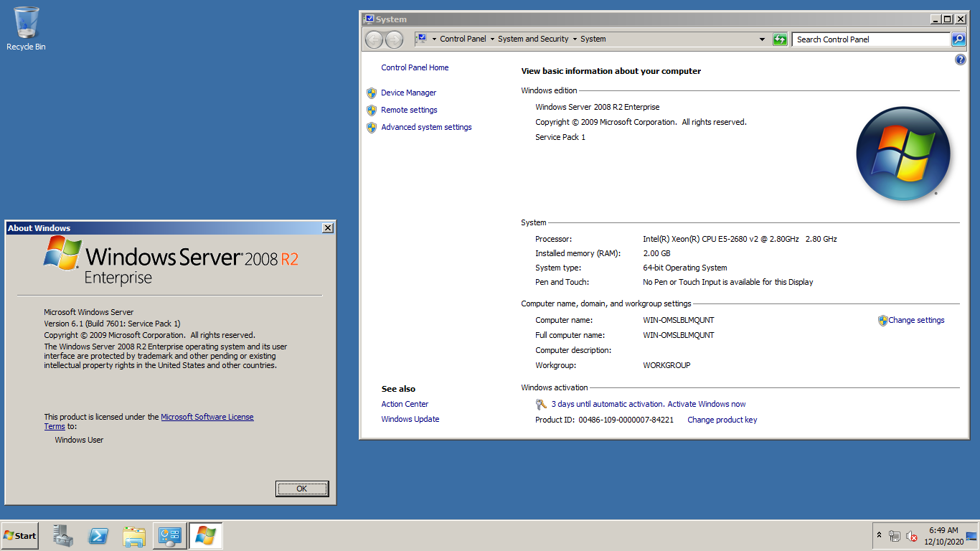The width and height of the screenshot is (980, 551).
Task: Expand the arrow after Control Panel breadcrumb
Action: [x=492, y=39]
